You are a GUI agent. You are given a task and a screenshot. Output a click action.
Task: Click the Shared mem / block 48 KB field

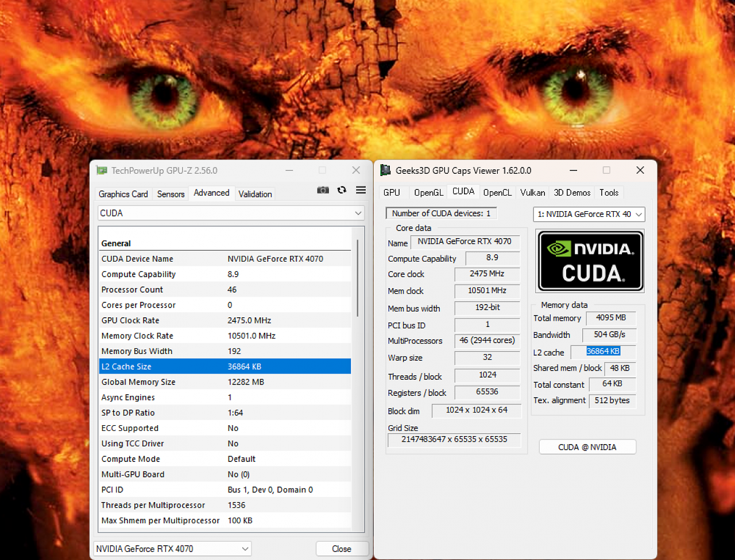620,368
